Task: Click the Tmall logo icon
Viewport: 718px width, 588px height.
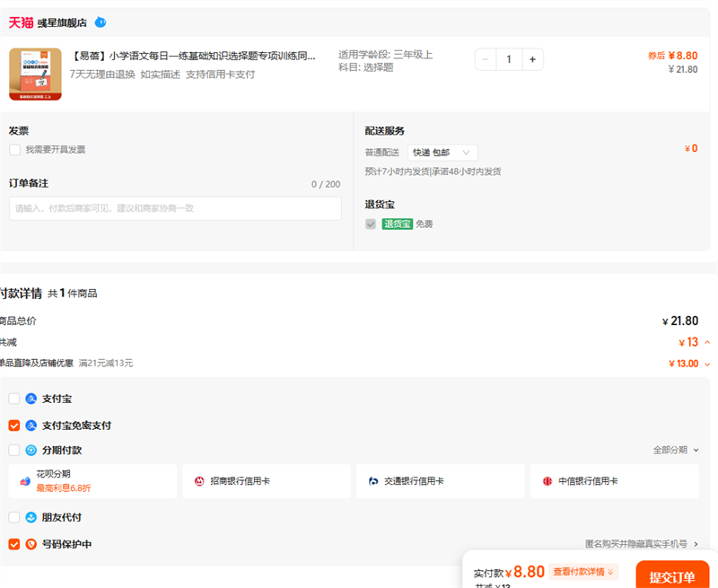Action: [x=21, y=22]
